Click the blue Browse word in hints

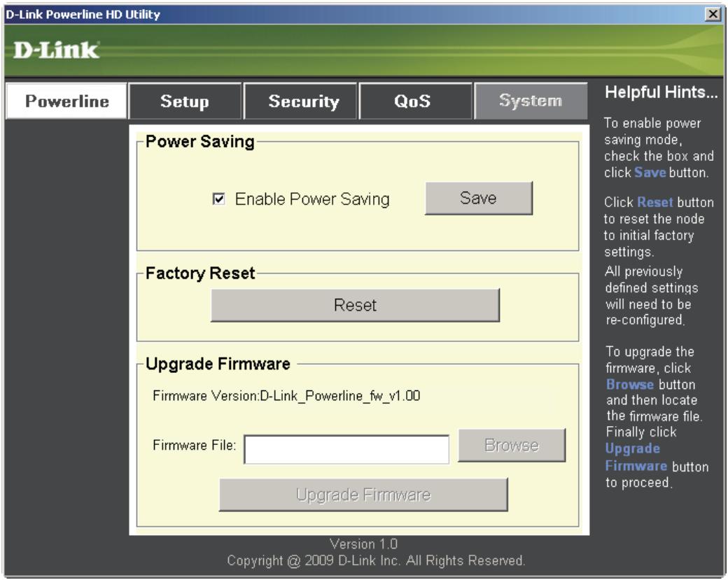pyautogui.click(x=629, y=385)
